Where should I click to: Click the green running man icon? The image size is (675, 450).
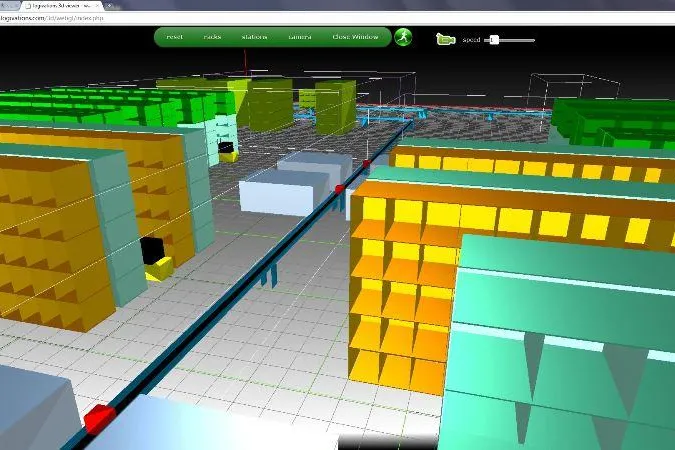pyautogui.click(x=403, y=37)
